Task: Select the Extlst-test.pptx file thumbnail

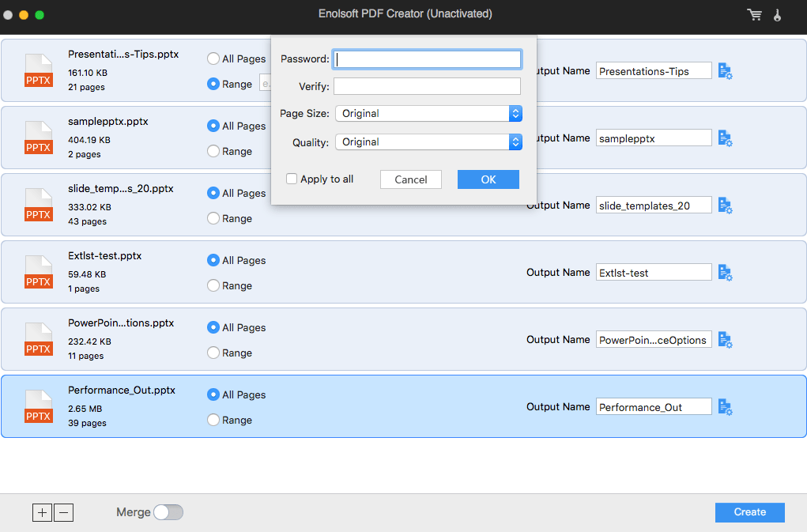Action: [39, 272]
